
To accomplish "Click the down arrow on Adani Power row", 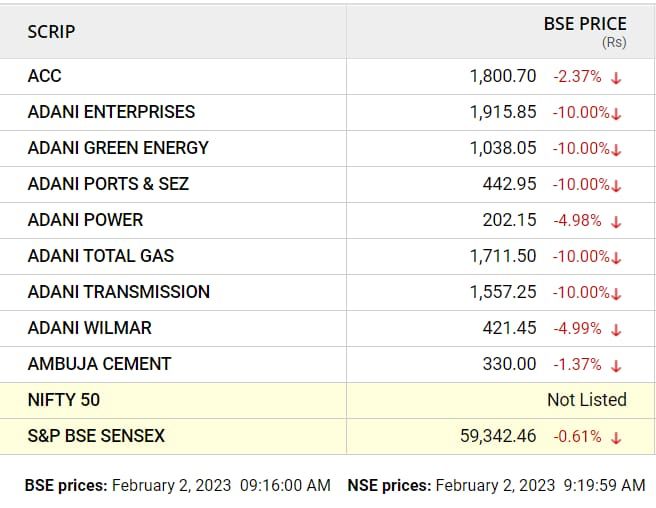I will 616,222.
